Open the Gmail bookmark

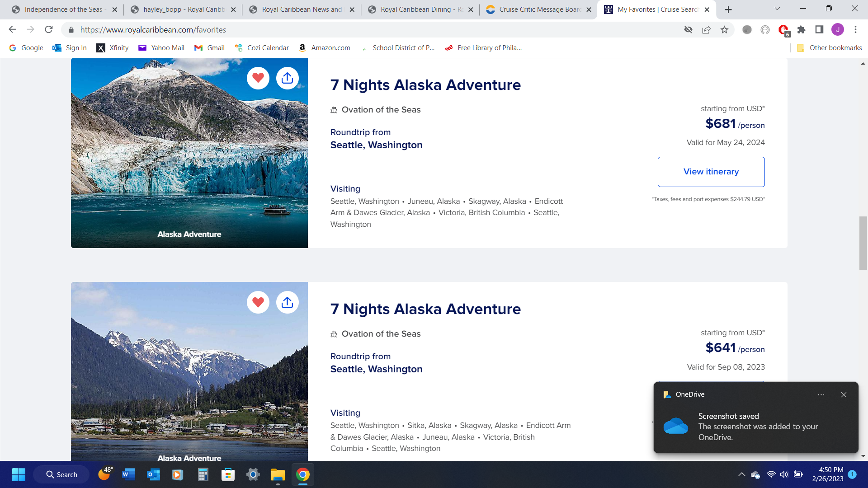[x=209, y=48]
